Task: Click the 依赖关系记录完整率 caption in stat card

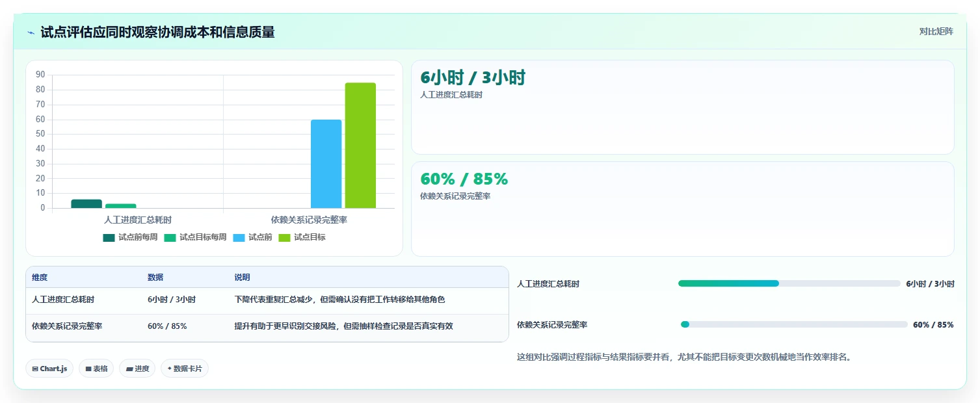Action: (455, 196)
